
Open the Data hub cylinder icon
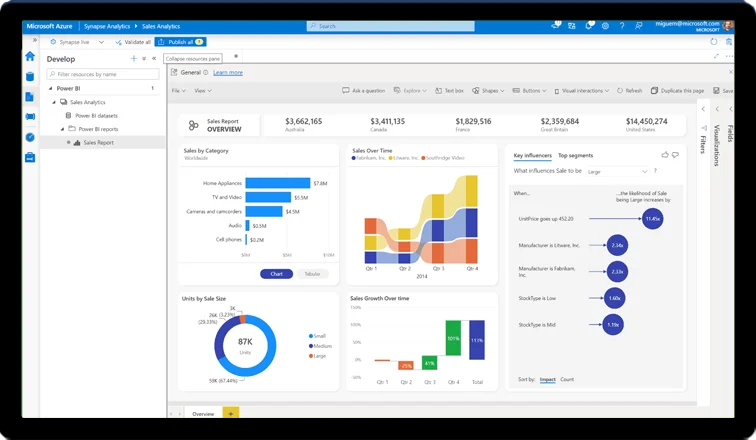click(x=30, y=77)
